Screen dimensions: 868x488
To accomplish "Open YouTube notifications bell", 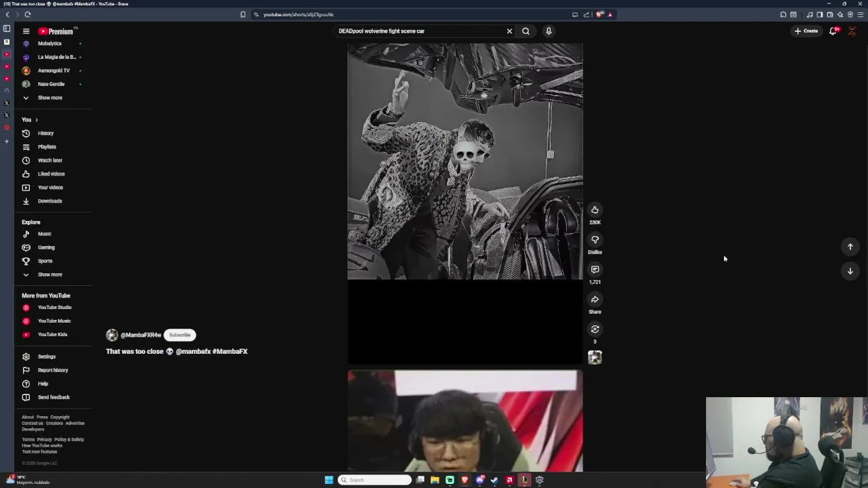I will pos(834,31).
